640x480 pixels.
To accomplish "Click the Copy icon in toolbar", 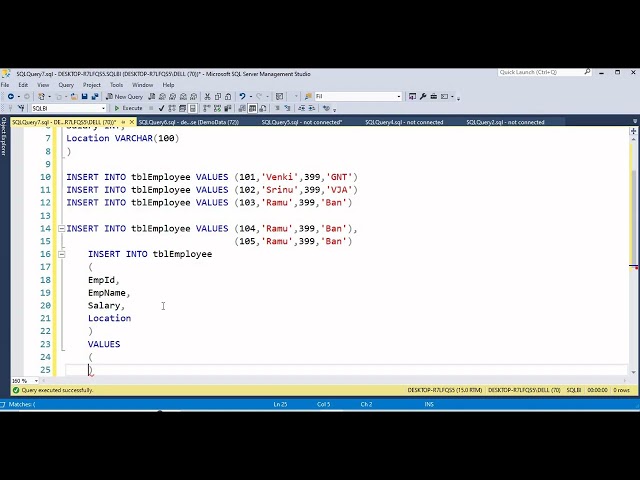I will tap(218, 97).
